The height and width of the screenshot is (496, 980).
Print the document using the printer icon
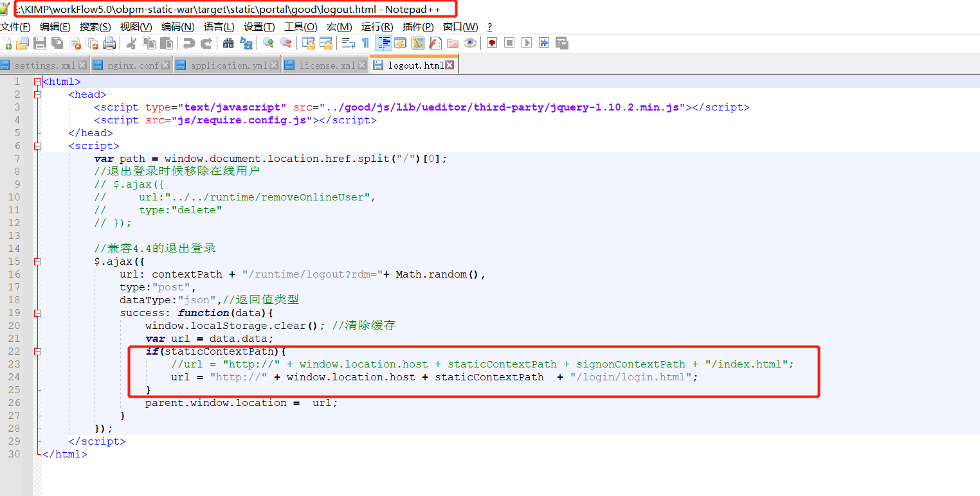pyautogui.click(x=109, y=43)
